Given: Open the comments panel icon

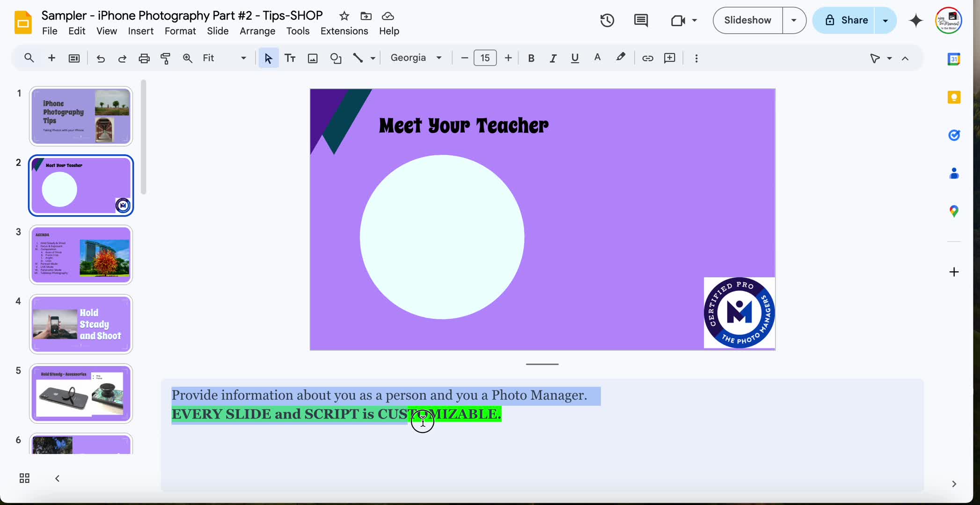Looking at the screenshot, I should (x=641, y=20).
